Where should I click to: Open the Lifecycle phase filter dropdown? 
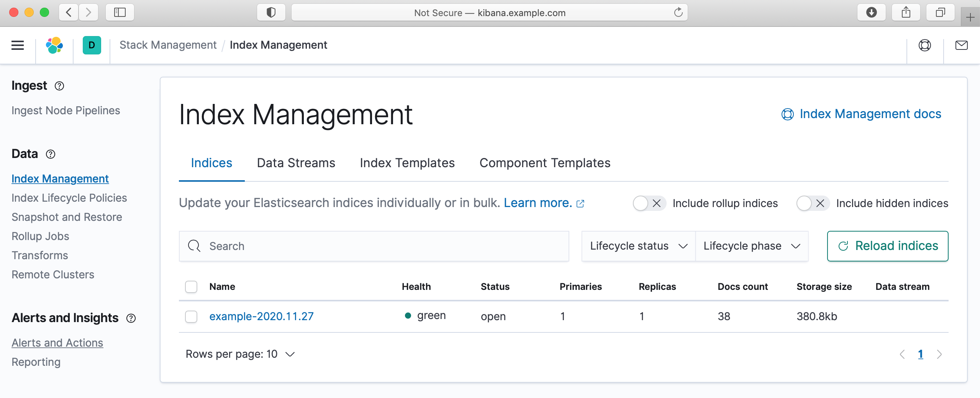click(x=752, y=246)
